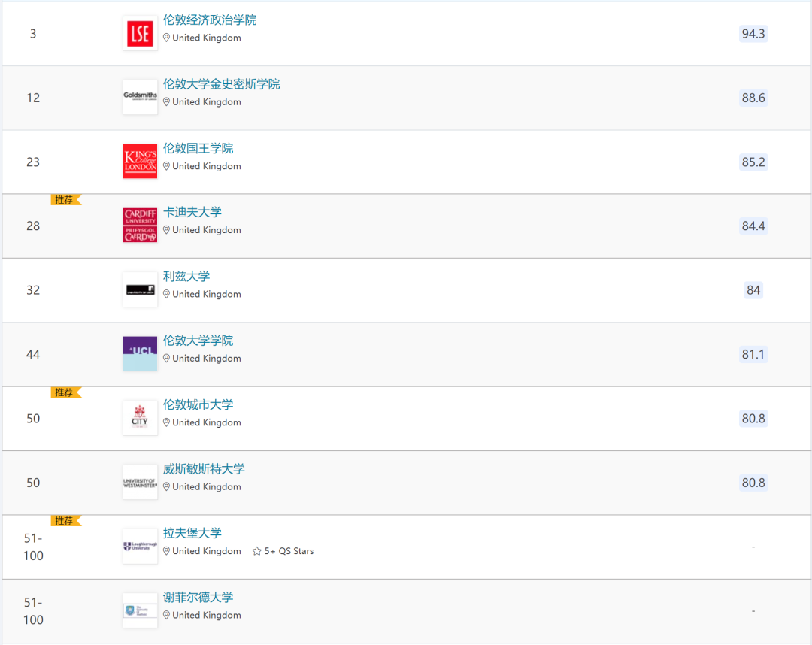
Task: Open the 伦敦经济政治学院 link
Action: [210, 20]
